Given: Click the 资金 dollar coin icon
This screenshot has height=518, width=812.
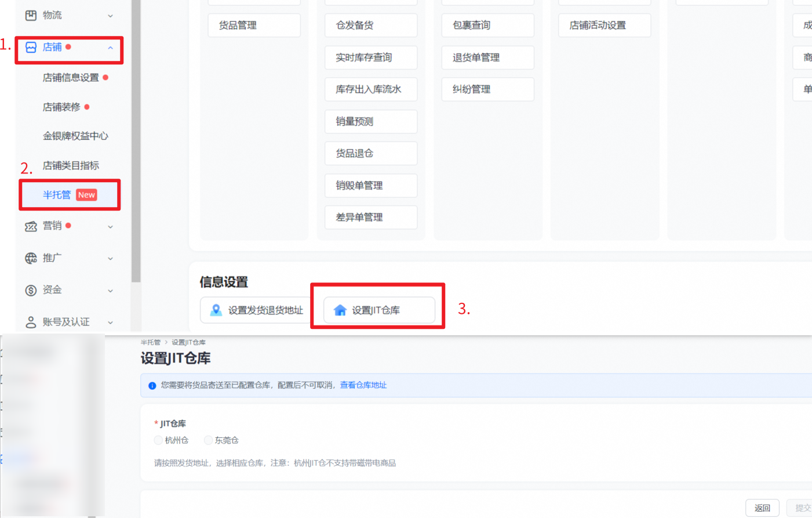Looking at the screenshot, I should click(31, 290).
